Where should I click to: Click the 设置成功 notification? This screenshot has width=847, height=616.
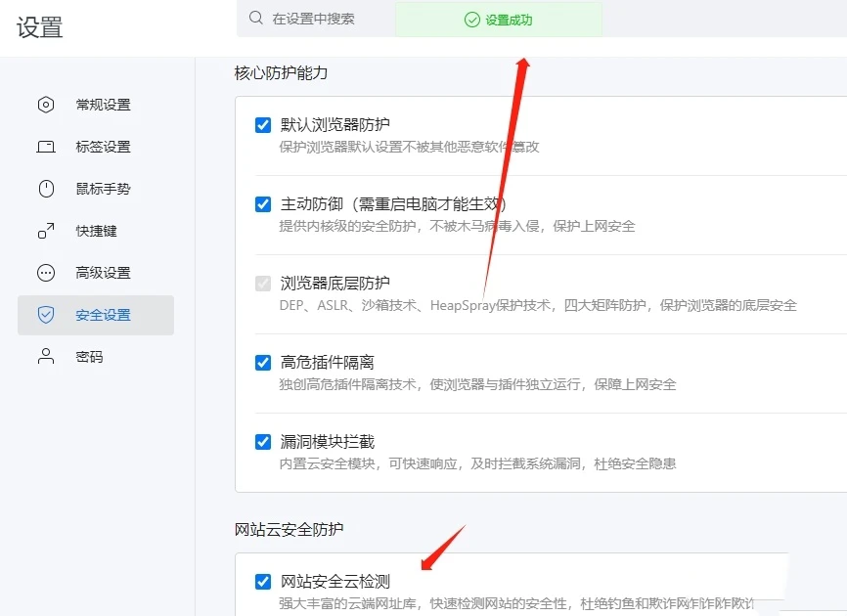pyautogui.click(x=499, y=20)
